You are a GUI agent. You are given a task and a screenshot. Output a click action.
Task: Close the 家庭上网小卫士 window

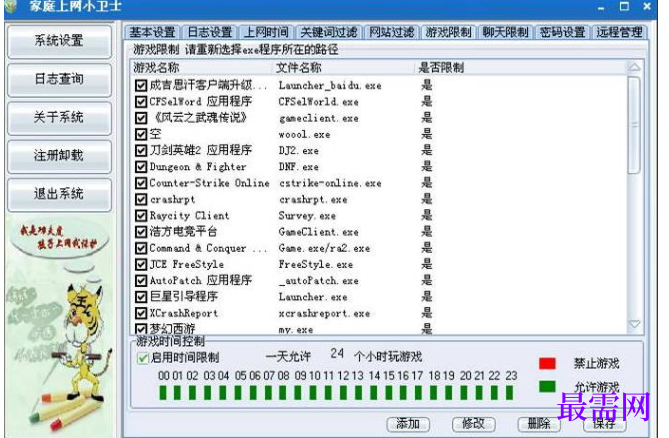coord(647,6)
